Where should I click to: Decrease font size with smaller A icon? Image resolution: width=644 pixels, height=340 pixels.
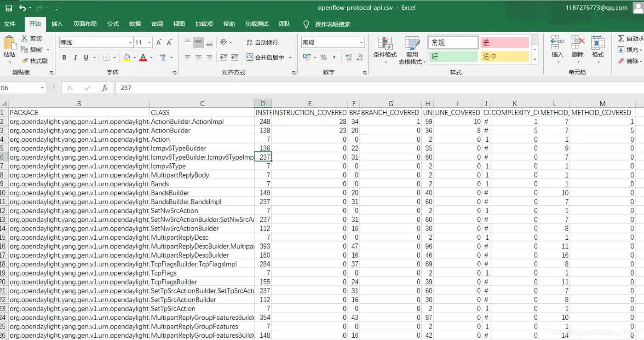pyautogui.click(x=169, y=42)
